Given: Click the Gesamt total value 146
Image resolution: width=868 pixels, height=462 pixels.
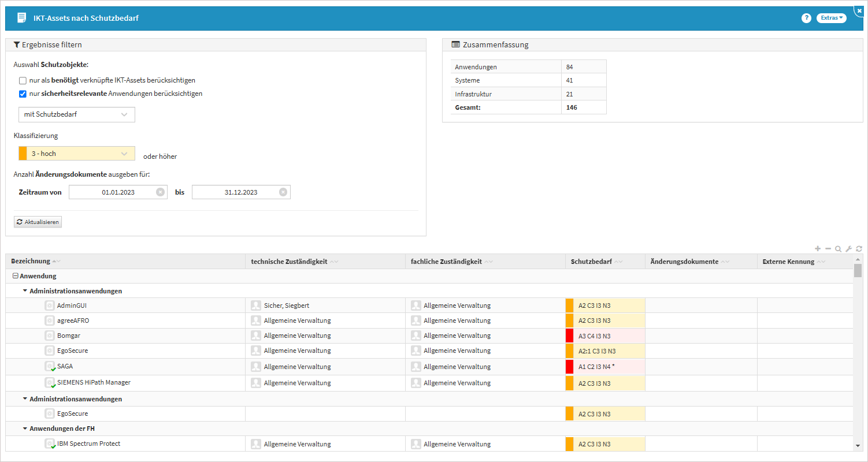Looking at the screenshot, I should point(572,107).
